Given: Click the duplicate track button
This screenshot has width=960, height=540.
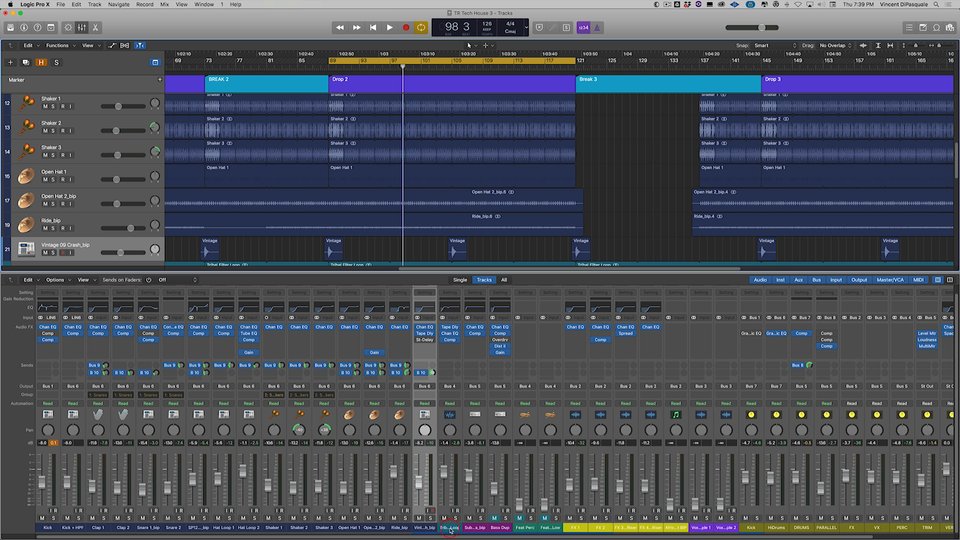Looking at the screenshot, I should coord(25,62).
